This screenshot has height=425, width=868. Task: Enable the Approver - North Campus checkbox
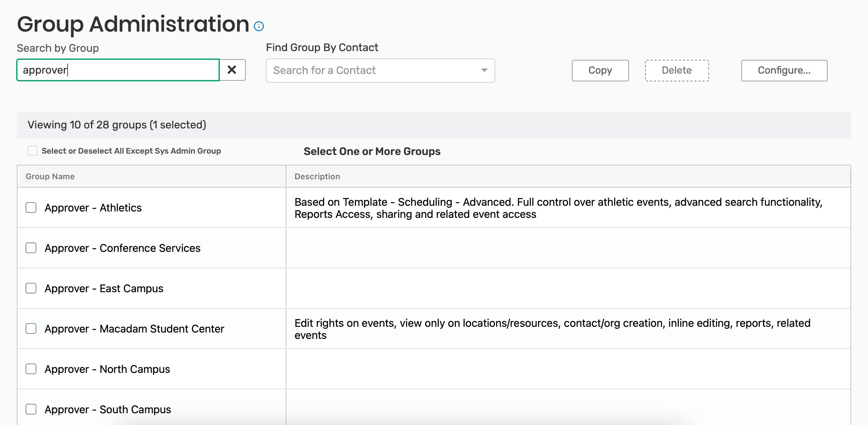[x=31, y=369]
